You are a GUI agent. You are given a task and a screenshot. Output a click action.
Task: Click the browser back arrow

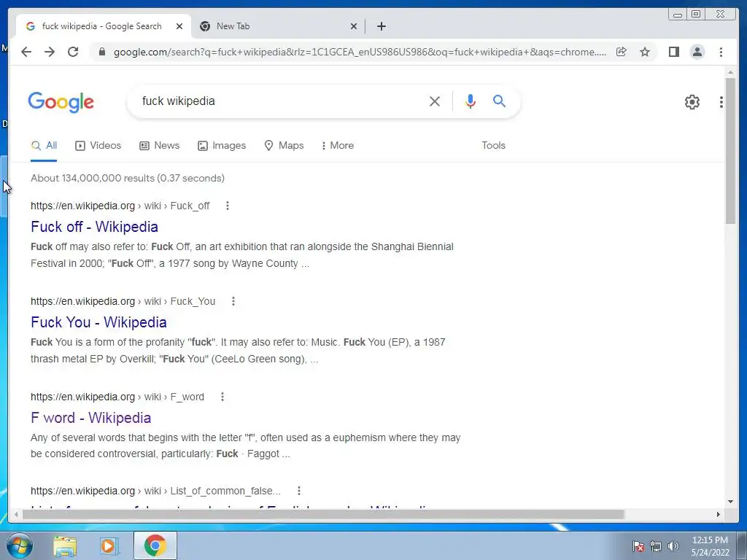pos(26,52)
